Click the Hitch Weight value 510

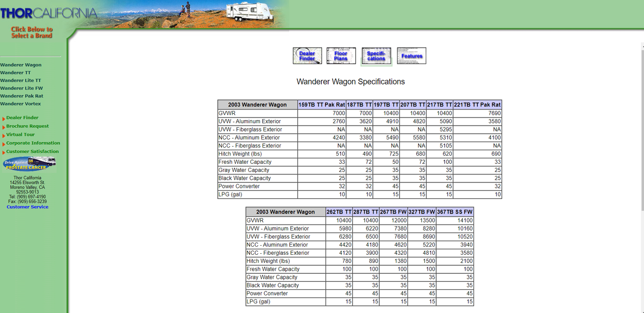340,154
